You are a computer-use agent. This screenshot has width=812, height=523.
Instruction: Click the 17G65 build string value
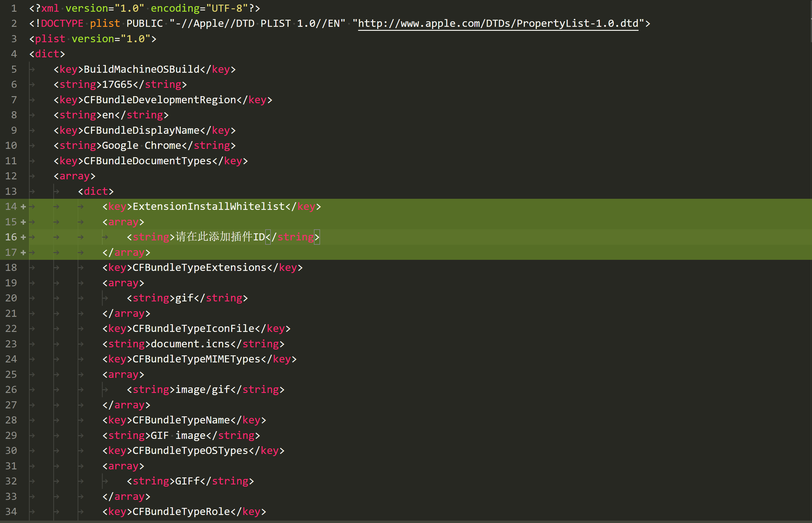click(117, 84)
